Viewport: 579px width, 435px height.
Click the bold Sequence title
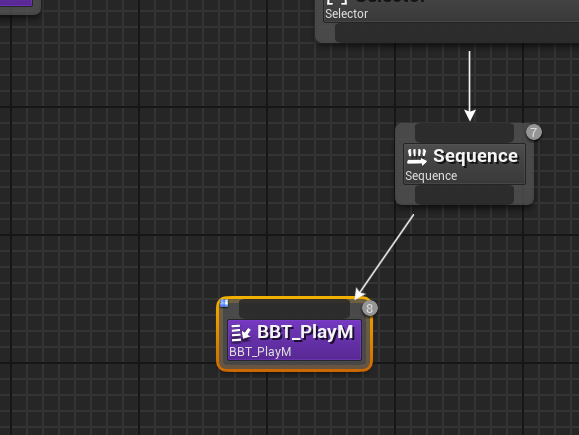click(476, 156)
